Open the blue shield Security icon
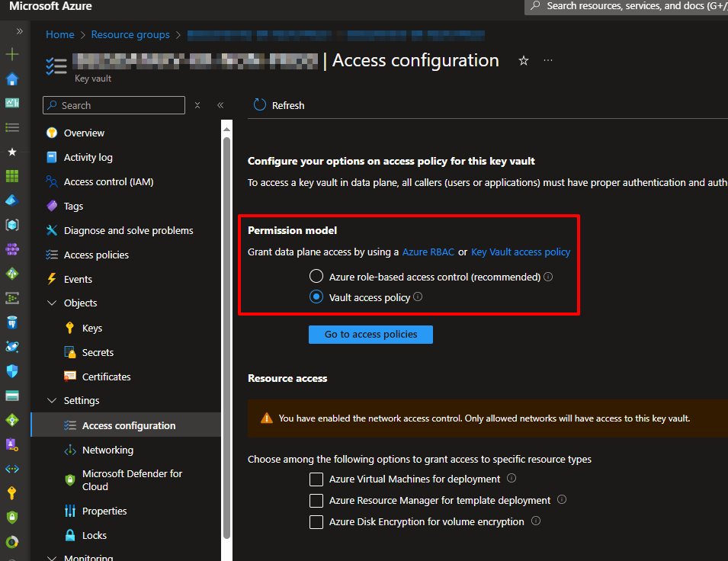The image size is (728, 561). point(12,371)
